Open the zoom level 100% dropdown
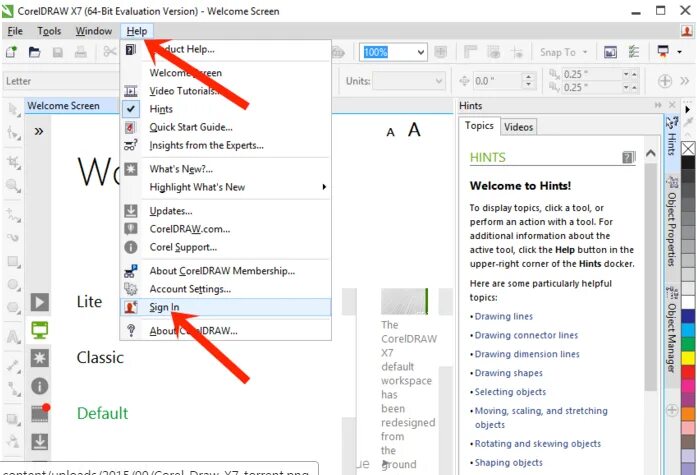 [421, 52]
